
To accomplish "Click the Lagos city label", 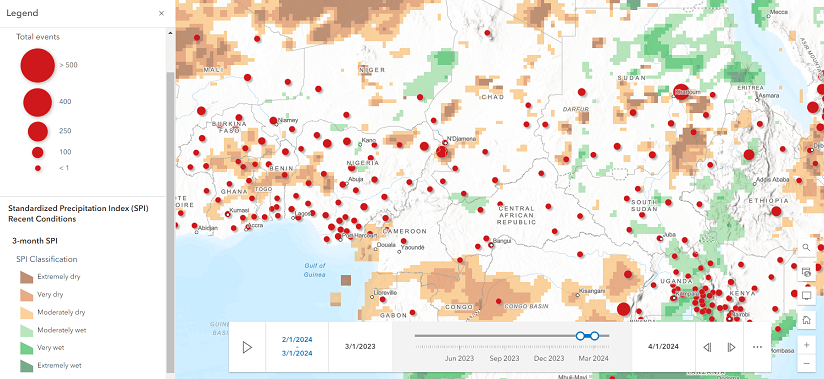I will click(x=303, y=213).
